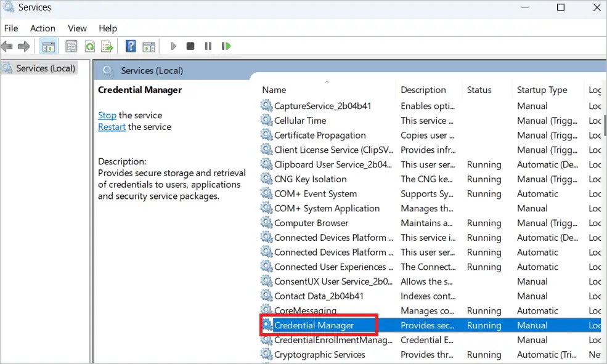Click gear icon beside Computer Browser
Image resolution: width=607 pixels, height=364 pixels.
(x=266, y=222)
